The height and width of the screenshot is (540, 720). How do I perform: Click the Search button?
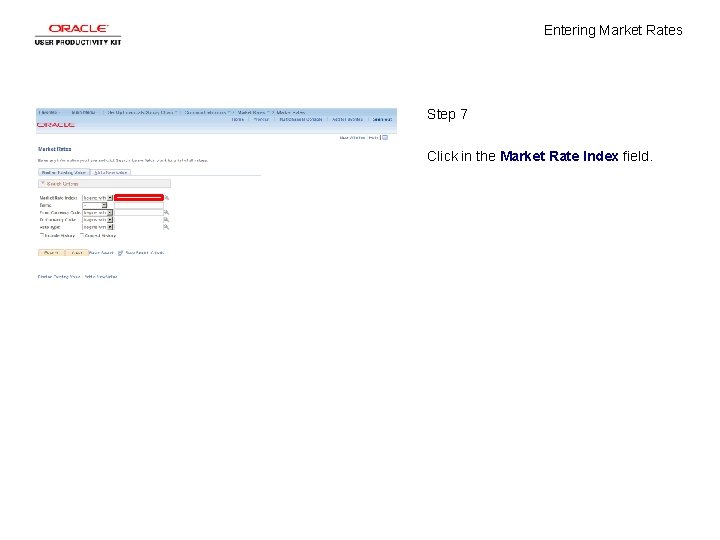(51, 253)
